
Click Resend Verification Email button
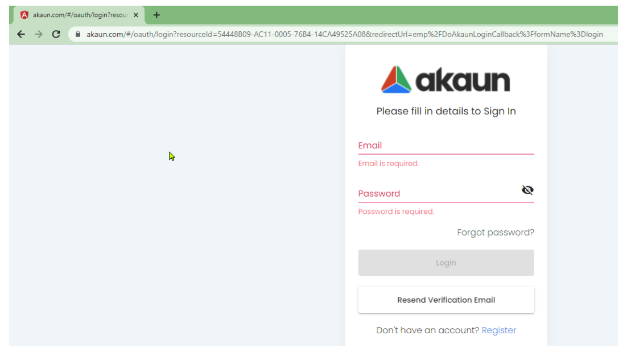(446, 300)
